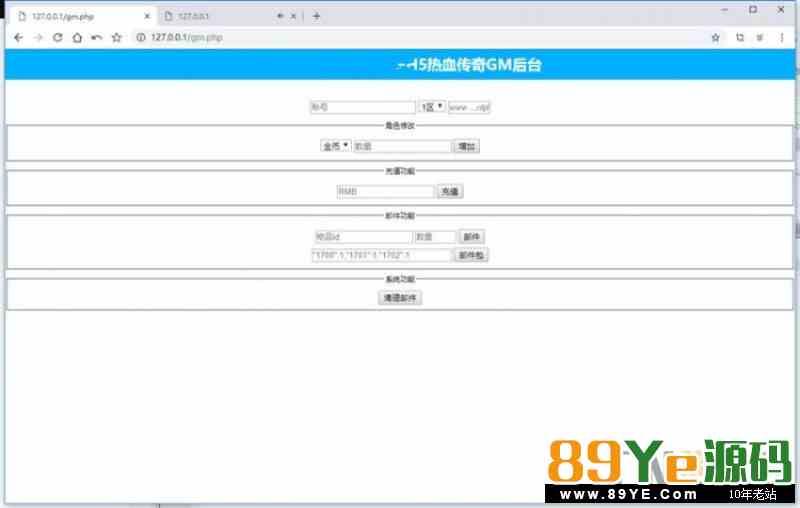
Task: Bookmark the page with the address bar star
Action: [x=716, y=38]
